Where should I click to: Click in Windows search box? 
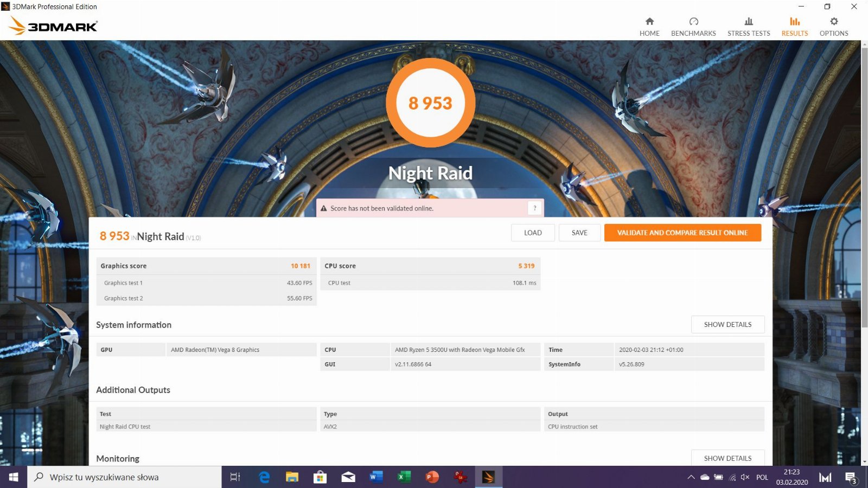[124, 477]
